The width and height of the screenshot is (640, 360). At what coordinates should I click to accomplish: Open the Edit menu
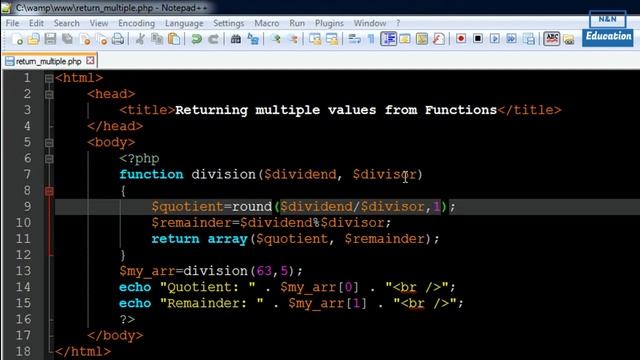(x=36, y=23)
